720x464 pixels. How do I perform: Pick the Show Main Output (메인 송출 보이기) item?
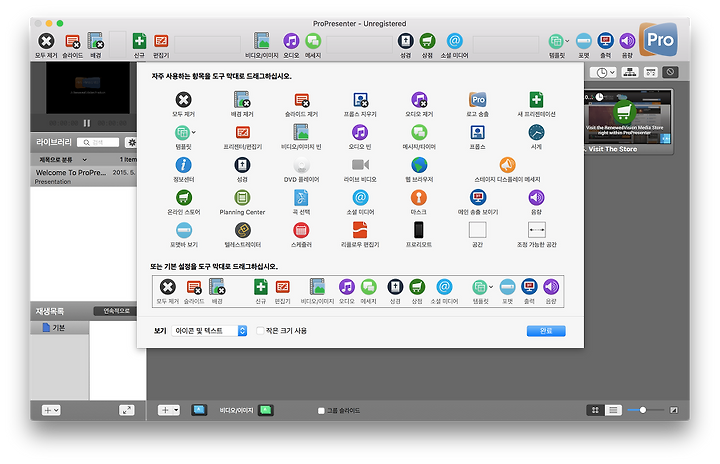(478, 202)
